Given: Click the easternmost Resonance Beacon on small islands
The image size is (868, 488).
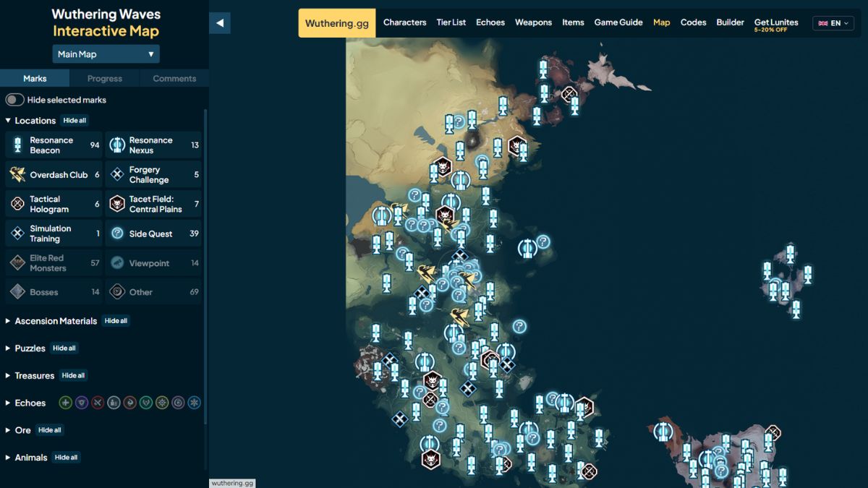Looking at the screenshot, I should pos(808,275).
